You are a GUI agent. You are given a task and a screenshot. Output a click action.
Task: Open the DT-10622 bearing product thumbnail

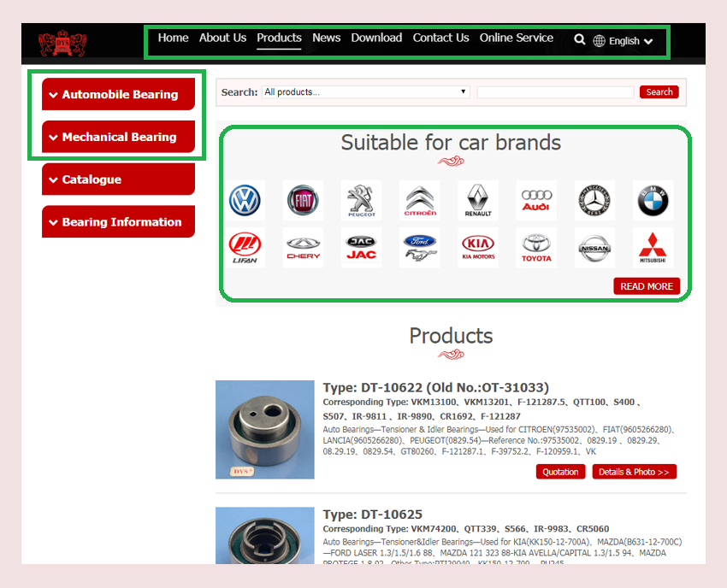[x=265, y=429]
